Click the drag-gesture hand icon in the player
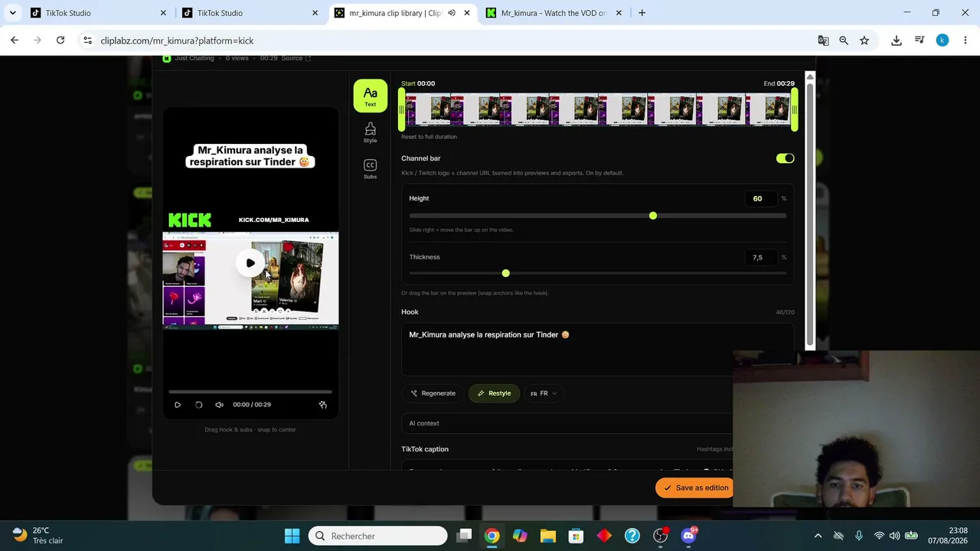Image resolution: width=980 pixels, height=551 pixels. coord(322,405)
